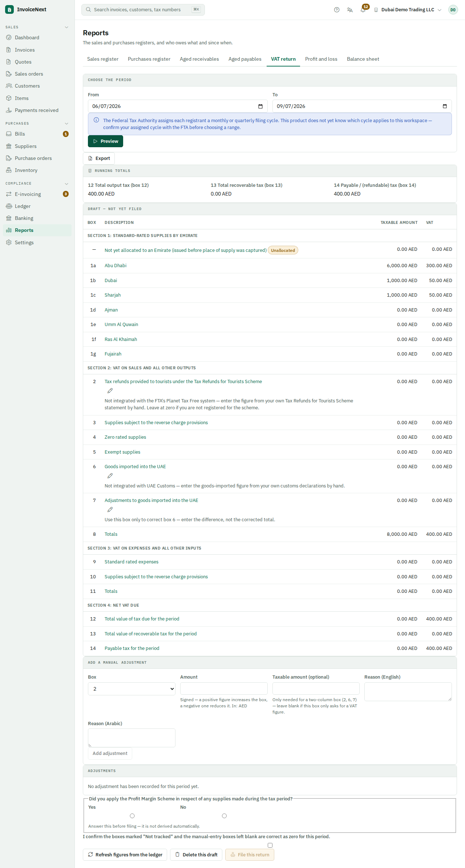Open Dubai Demo Trading LLC workspace switcher
The image size is (465, 868).
[x=408, y=10]
